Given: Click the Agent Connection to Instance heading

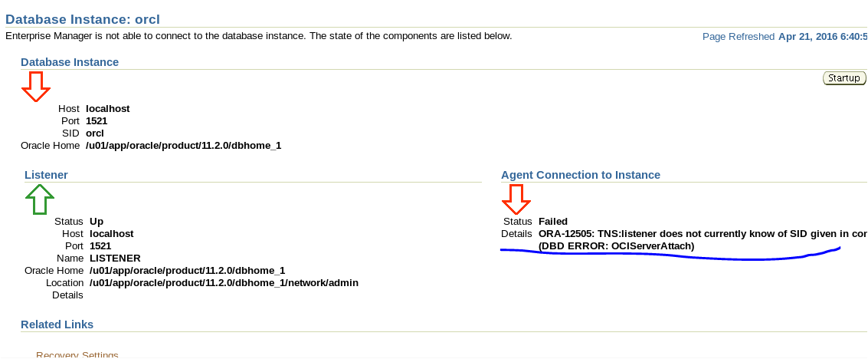Looking at the screenshot, I should pos(581,175).
